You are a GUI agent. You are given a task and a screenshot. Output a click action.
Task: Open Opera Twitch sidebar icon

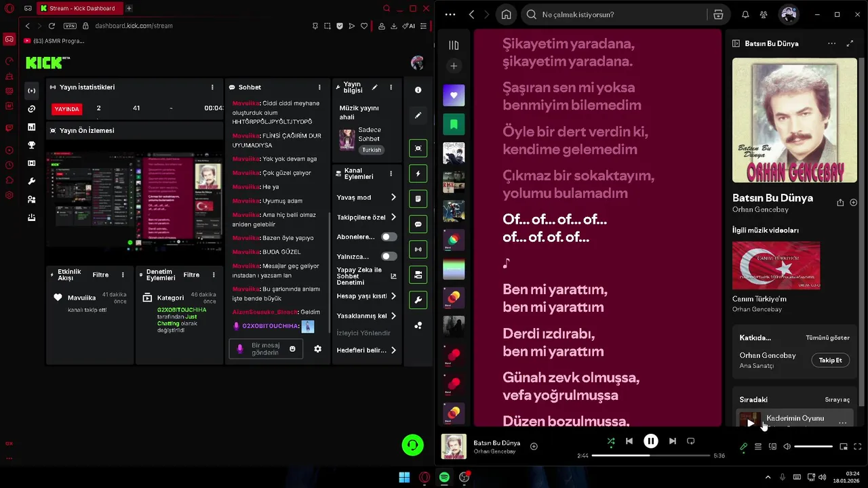click(9, 127)
